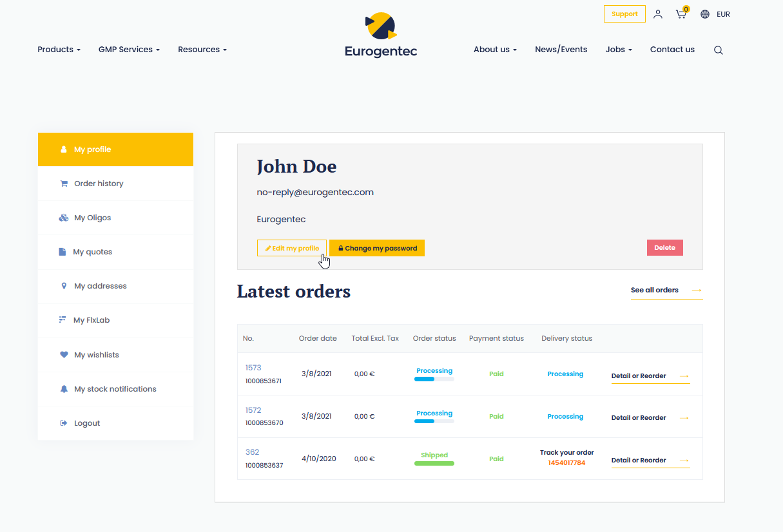Screen dimensions: 783x532
Task: Open order number 1572 link
Action: 253,410
